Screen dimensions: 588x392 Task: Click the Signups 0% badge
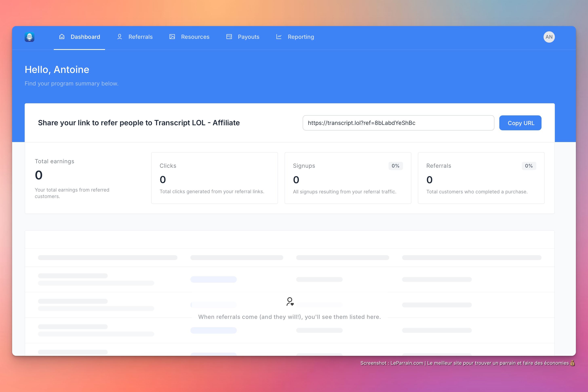395,166
